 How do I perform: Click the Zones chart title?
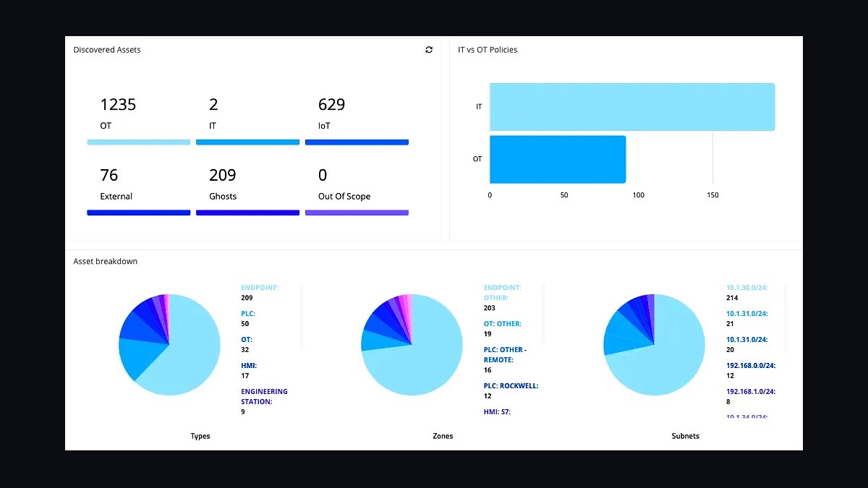[x=443, y=436]
